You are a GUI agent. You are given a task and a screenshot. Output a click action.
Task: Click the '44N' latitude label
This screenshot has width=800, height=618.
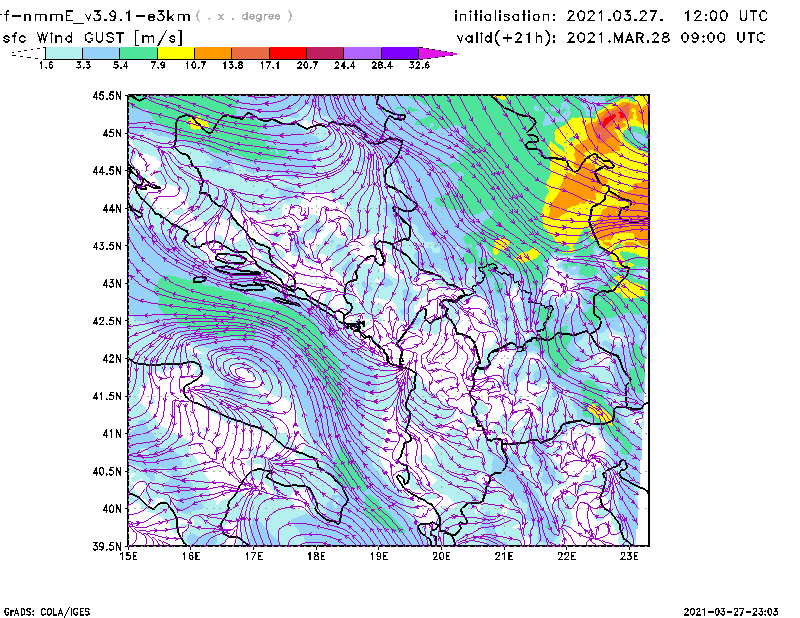112,208
